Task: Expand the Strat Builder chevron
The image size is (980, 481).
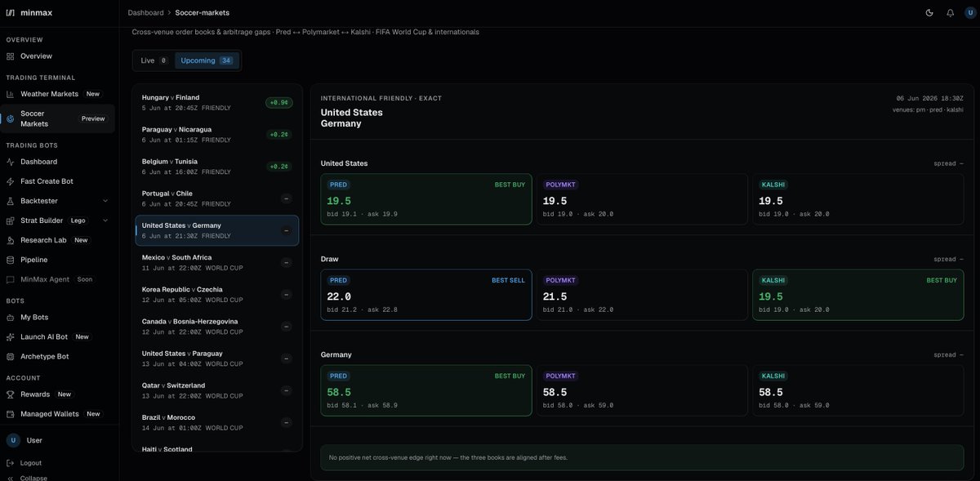Action: (105, 220)
